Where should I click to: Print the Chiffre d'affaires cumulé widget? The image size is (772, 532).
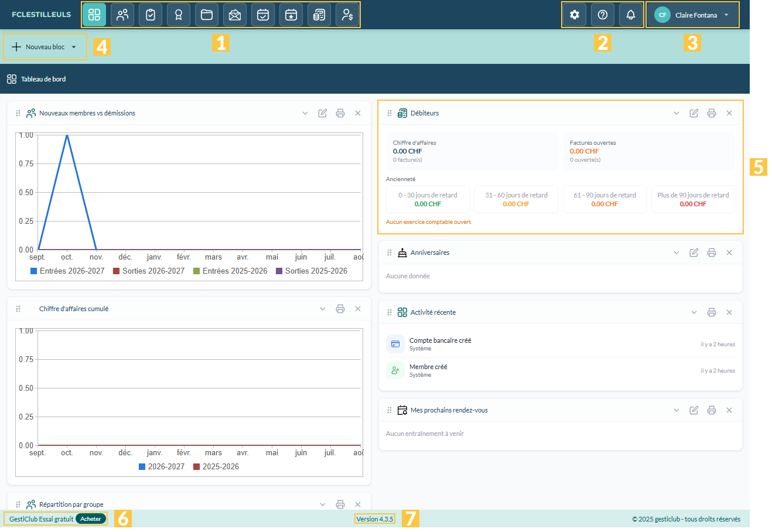[340, 309]
